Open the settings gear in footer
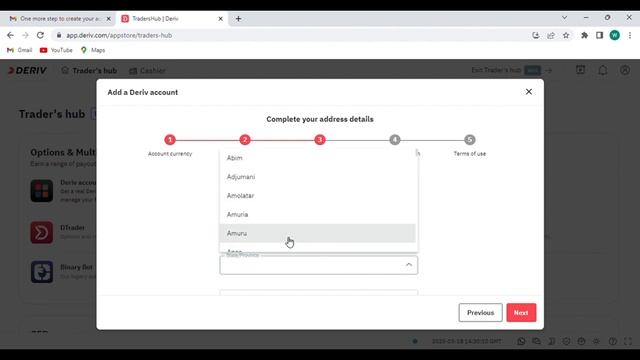640x360 pixels. 596,341
